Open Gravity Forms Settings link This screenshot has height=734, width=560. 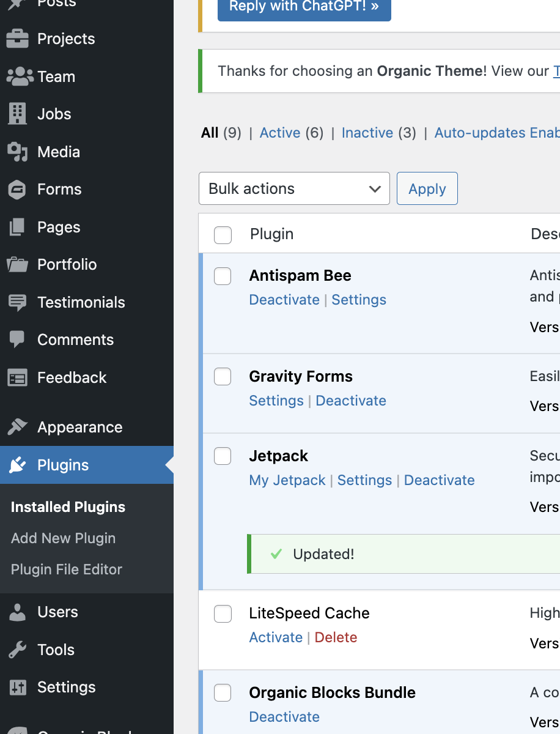tap(276, 401)
